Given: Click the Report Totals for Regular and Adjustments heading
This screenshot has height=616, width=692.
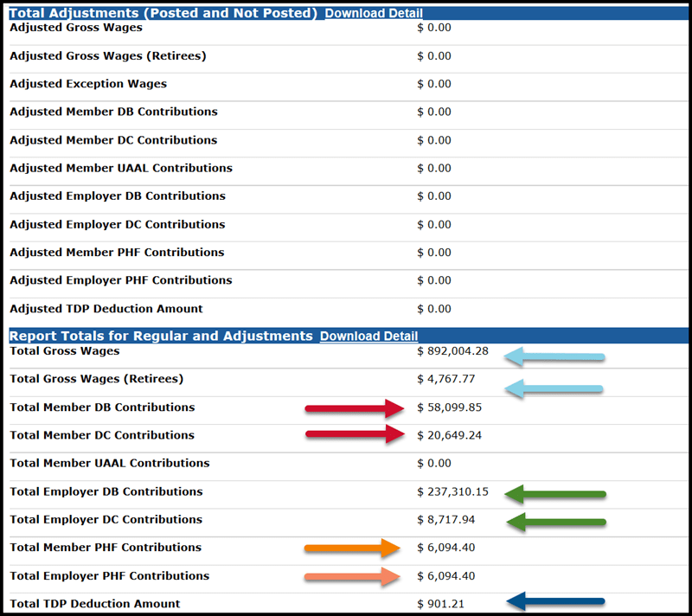Looking at the screenshot, I should tap(161, 336).
